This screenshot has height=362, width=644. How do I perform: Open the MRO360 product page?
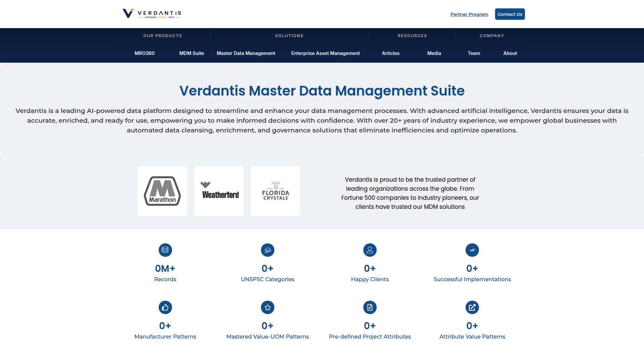pyautogui.click(x=145, y=53)
